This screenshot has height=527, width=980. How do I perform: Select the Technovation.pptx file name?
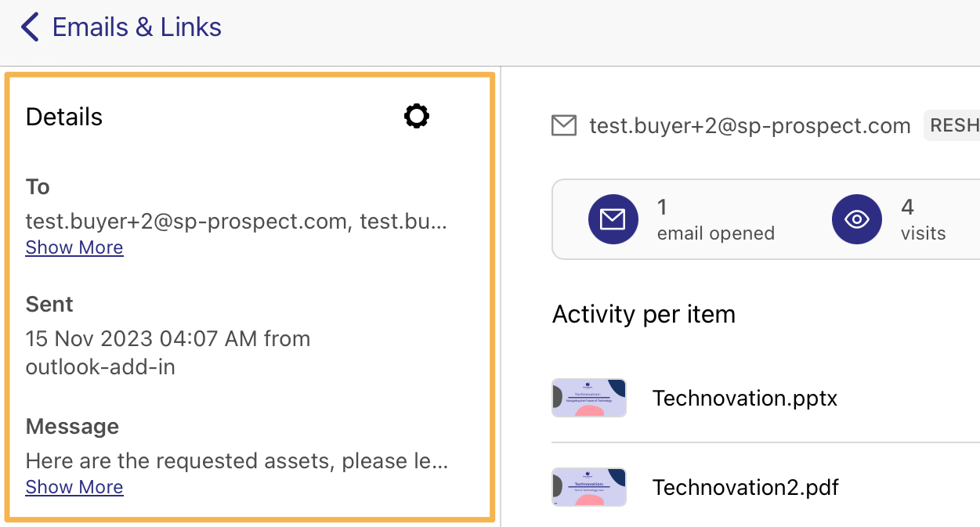pos(745,398)
